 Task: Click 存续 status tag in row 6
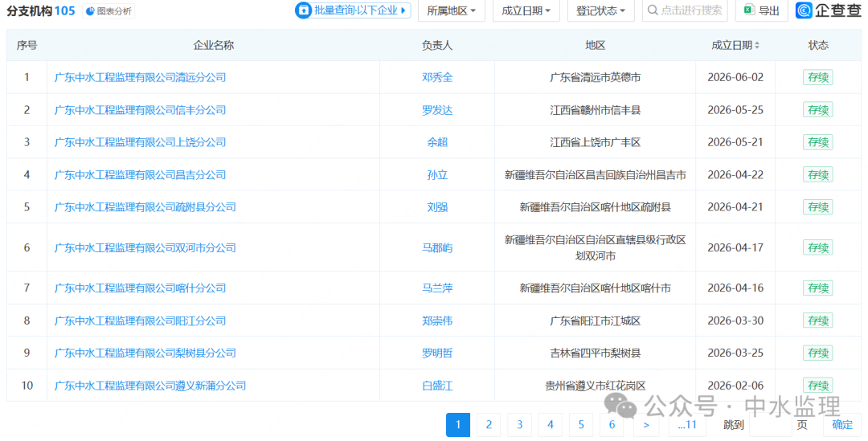coord(818,247)
